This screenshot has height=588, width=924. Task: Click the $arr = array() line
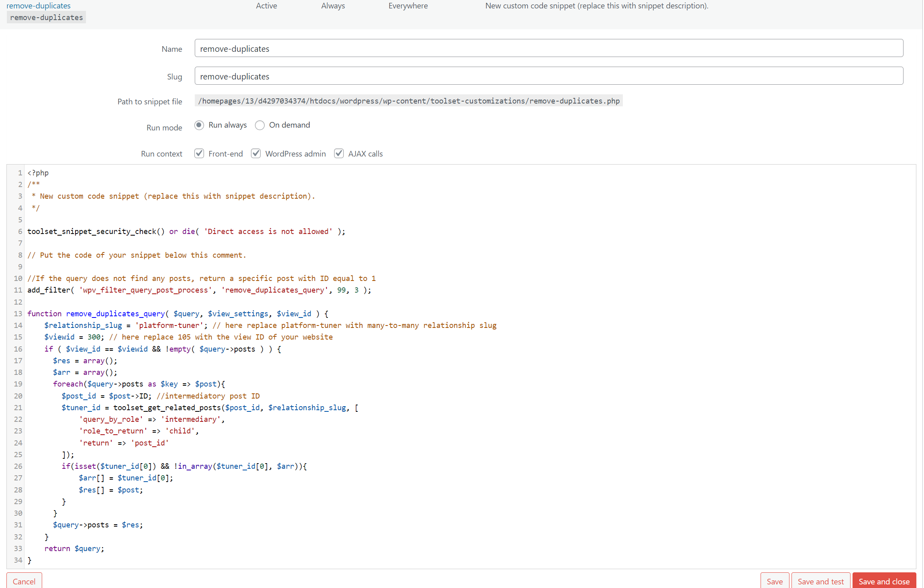tap(85, 372)
